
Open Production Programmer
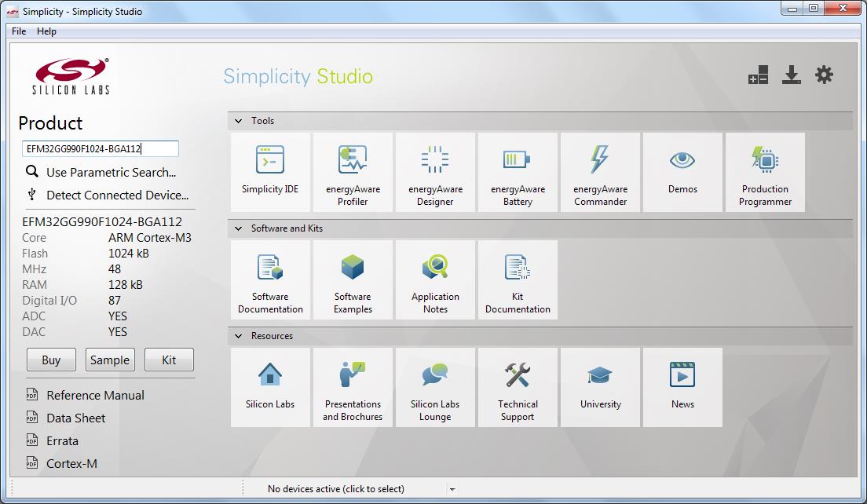pyautogui.click(x=765, y=171)
